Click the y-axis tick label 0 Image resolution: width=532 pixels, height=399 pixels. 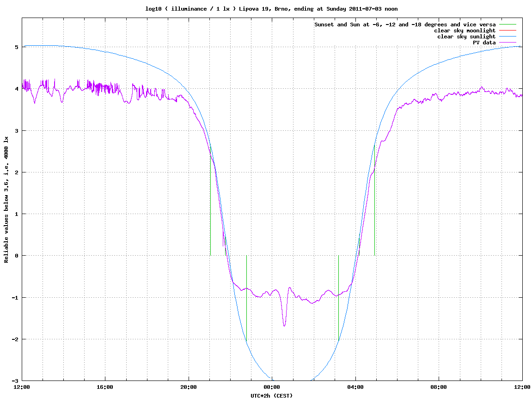(x=16, y=256)
